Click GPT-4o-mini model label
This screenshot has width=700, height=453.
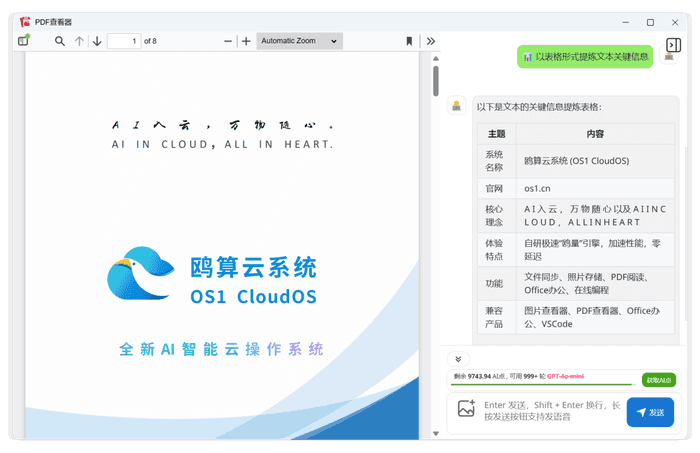565,376
